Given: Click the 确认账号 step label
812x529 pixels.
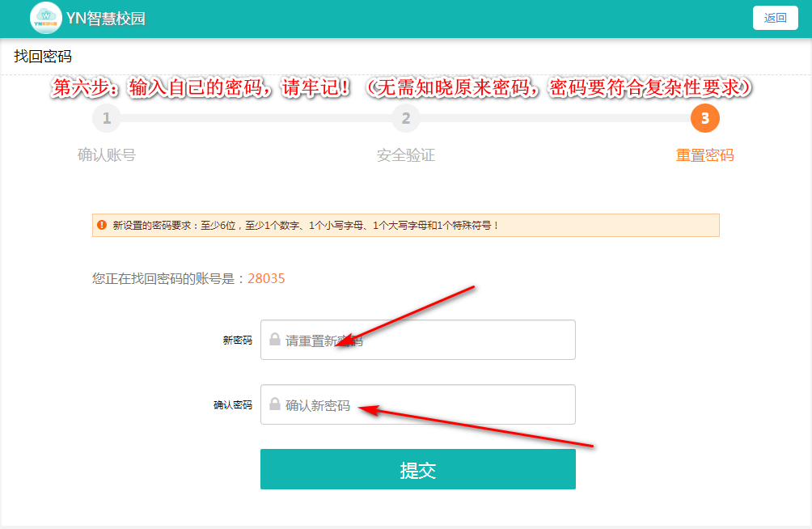Looking at the screenshot, I should pyautogui.click(x=106, y=155).
